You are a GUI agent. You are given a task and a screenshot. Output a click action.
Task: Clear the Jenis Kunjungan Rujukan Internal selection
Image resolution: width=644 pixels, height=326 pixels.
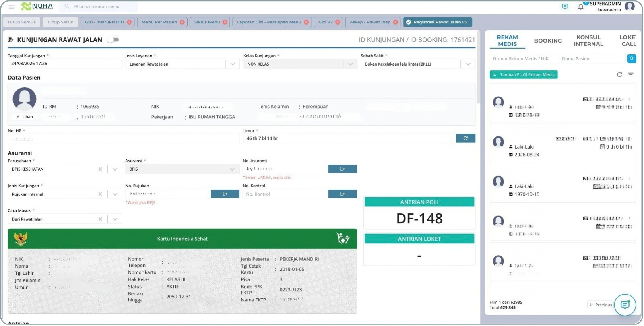tap(100, 194)
